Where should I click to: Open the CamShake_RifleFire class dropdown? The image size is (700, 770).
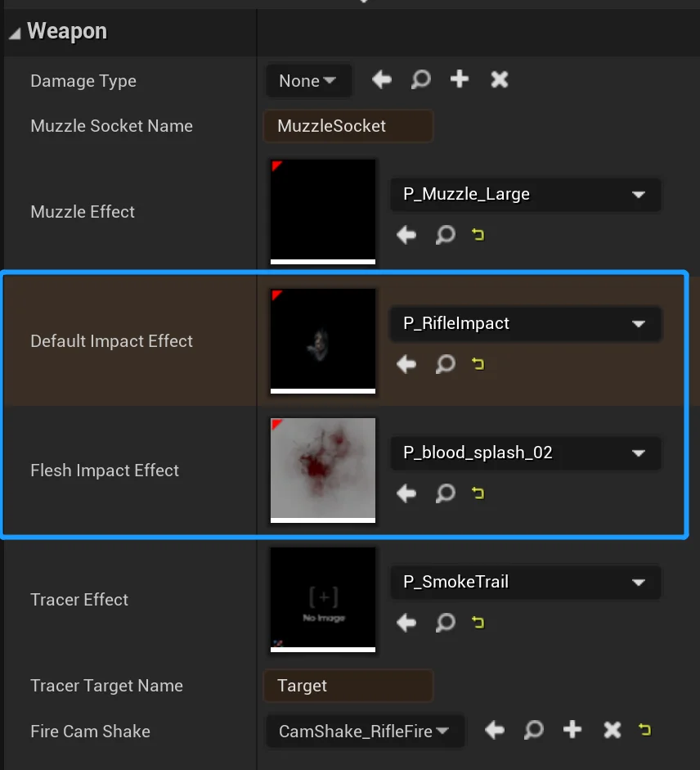coord(365,732)
